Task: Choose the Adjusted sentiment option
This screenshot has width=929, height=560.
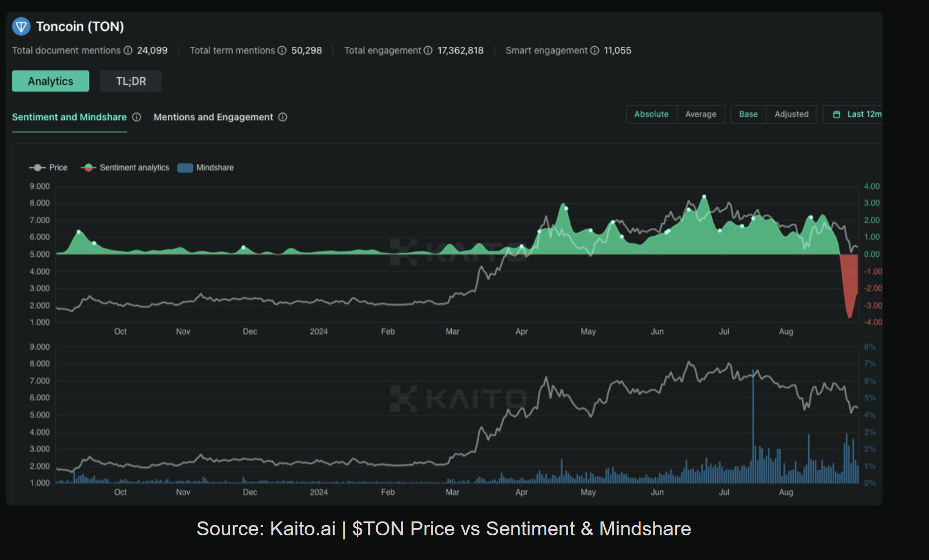Action: (791, 114)
